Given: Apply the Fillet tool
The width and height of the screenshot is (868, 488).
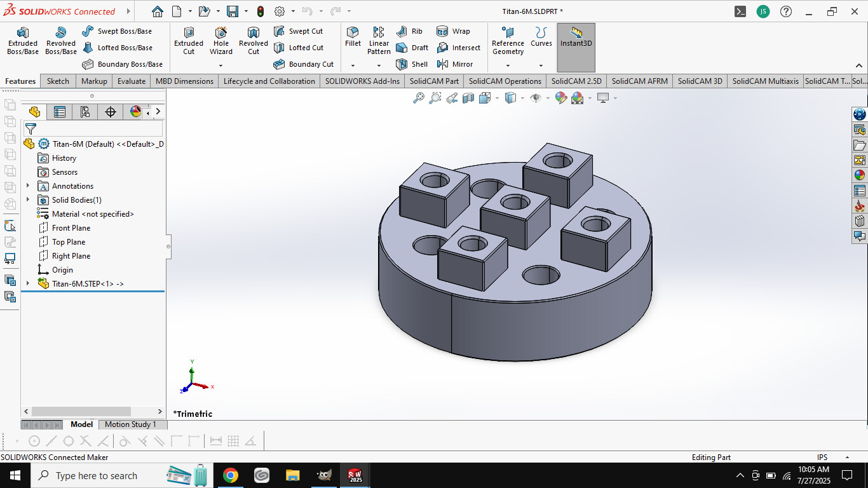Looking at the screenshot, I should 353,37.
